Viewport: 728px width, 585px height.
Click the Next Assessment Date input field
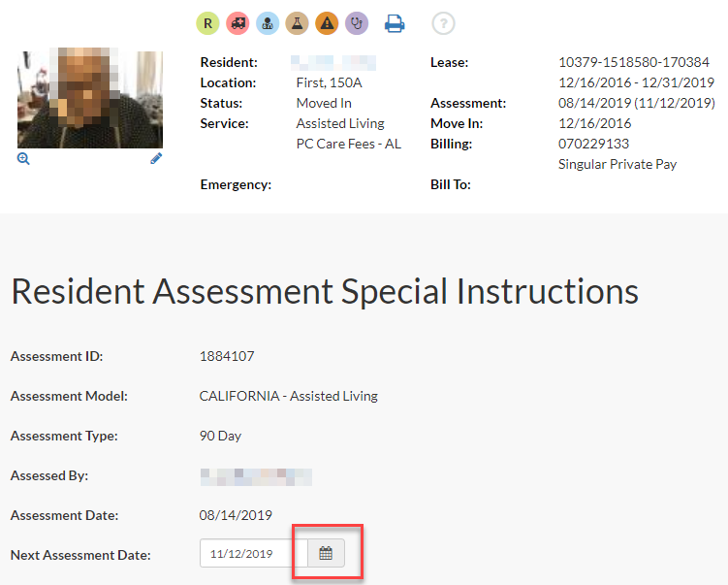(x=254, y=553)
